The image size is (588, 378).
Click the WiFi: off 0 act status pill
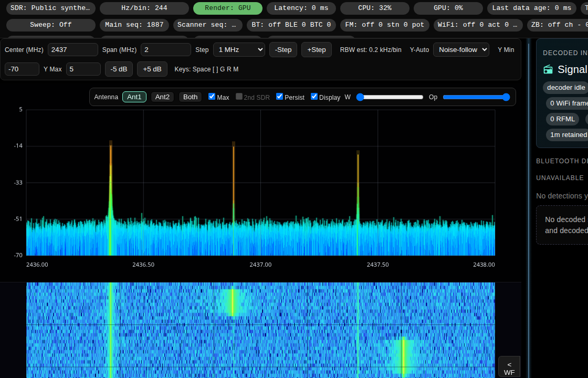pos(478,25)
